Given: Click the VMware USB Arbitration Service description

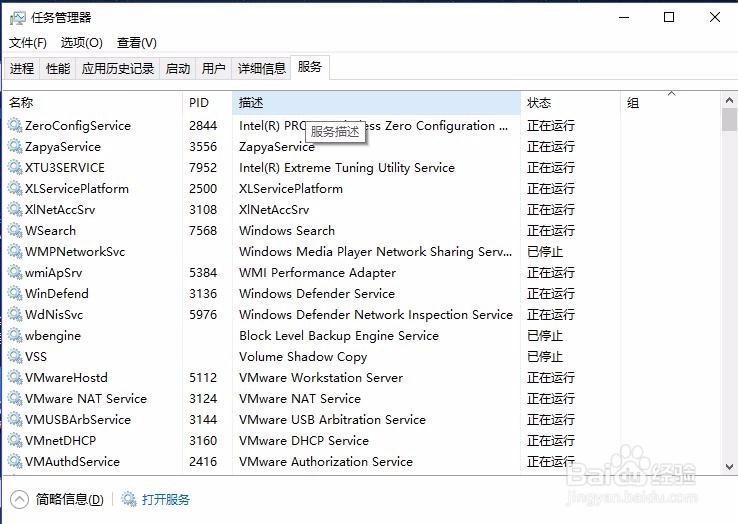Looking at the screenshot, I should pyautogui.click(x=332, y=419).
